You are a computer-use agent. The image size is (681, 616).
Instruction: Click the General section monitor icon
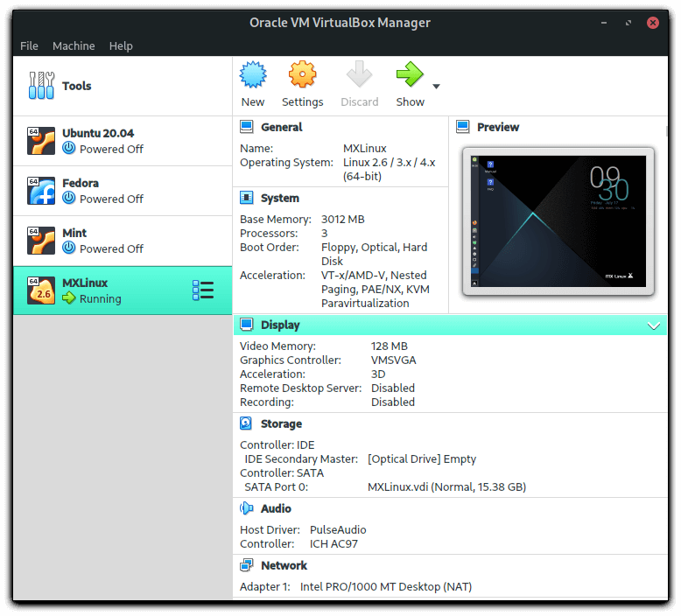coord(247,127)
